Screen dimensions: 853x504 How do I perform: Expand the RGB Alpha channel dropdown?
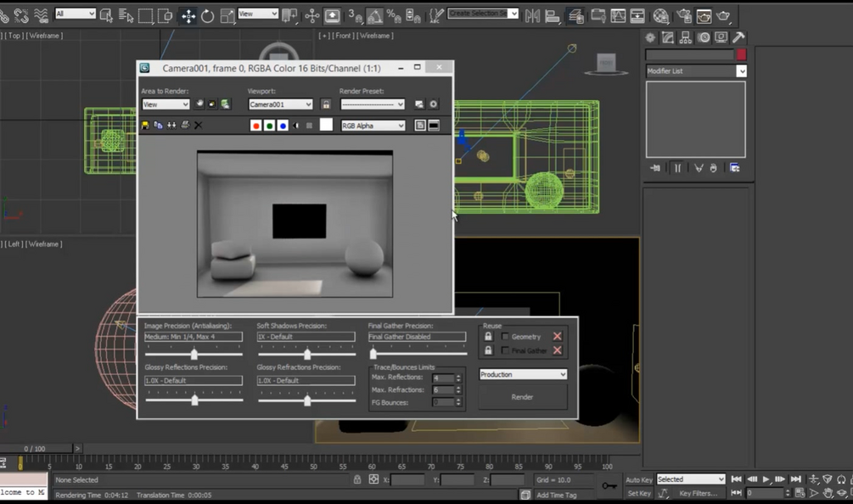coord(373,126)
